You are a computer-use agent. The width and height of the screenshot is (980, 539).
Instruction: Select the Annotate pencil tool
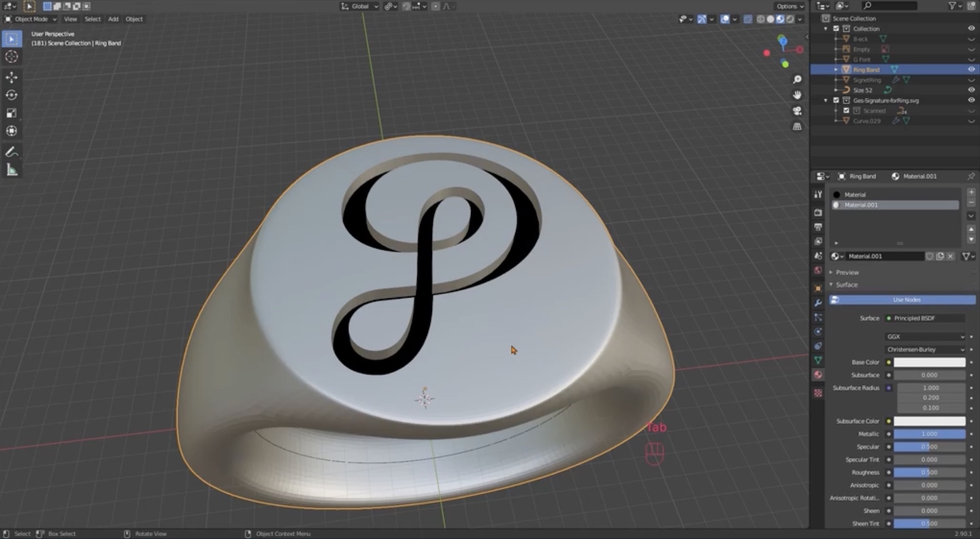click(12, 152)
